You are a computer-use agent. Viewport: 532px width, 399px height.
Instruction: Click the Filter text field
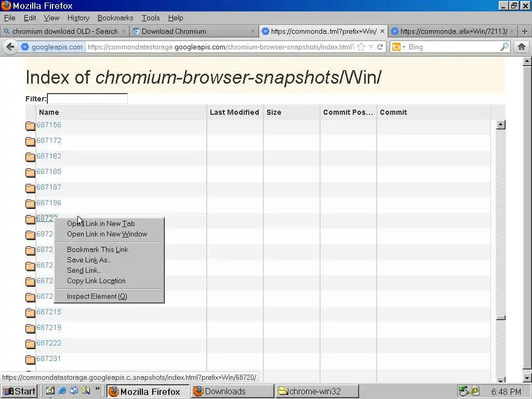pyautogui.click(x=87, y=99)
